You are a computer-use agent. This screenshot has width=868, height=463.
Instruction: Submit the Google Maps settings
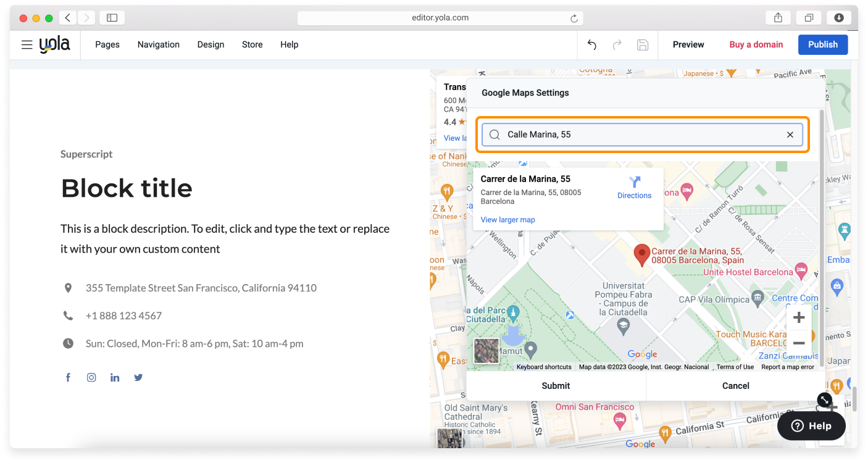click(556, 386)
